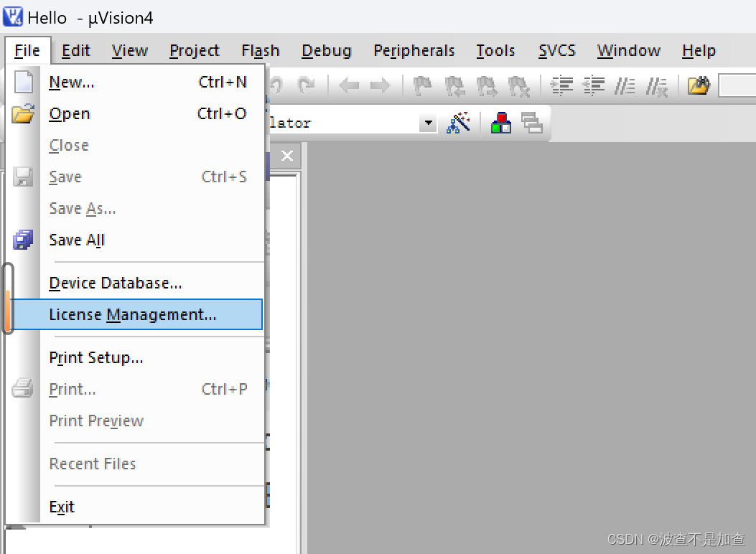
Task: Open the Help menu
Action: pyautogui.click(x=699, y=50)
